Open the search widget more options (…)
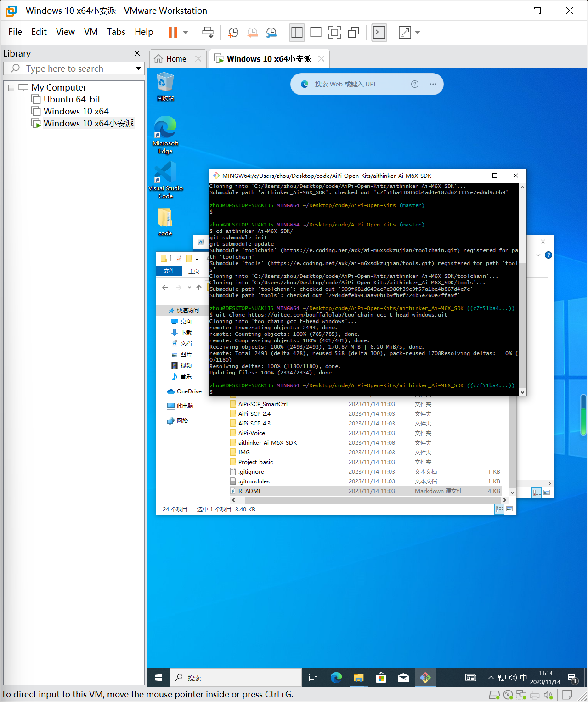Screen dimensions: 588x702 click(x=433, y=84)
